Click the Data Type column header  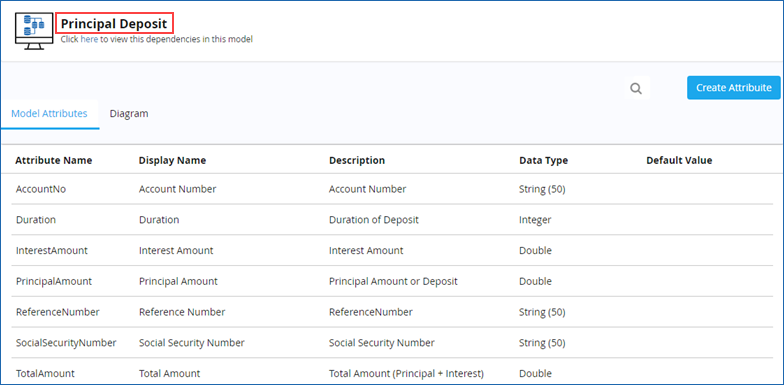[x=544, y=160]
